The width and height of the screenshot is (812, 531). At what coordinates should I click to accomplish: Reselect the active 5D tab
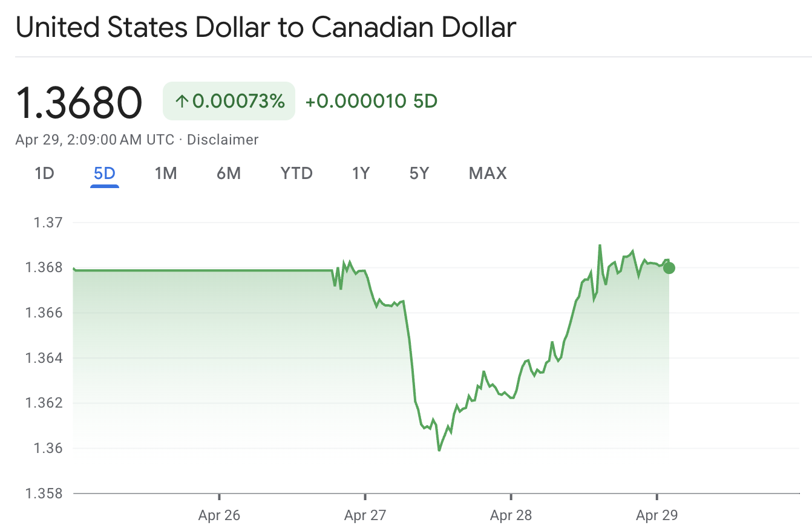pos(104,173)
